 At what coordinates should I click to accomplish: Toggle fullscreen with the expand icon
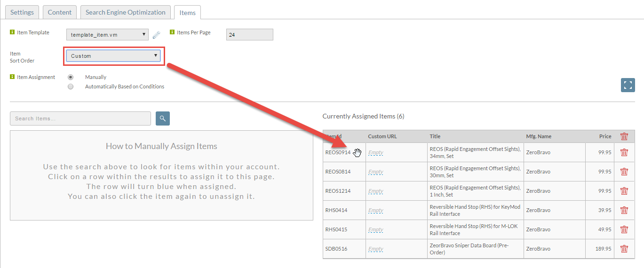pyautogui.click(x=628, y=85)
